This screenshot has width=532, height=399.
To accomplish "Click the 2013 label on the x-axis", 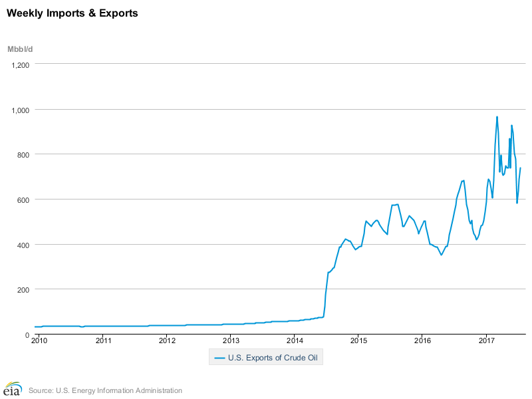I will point(231,340).
